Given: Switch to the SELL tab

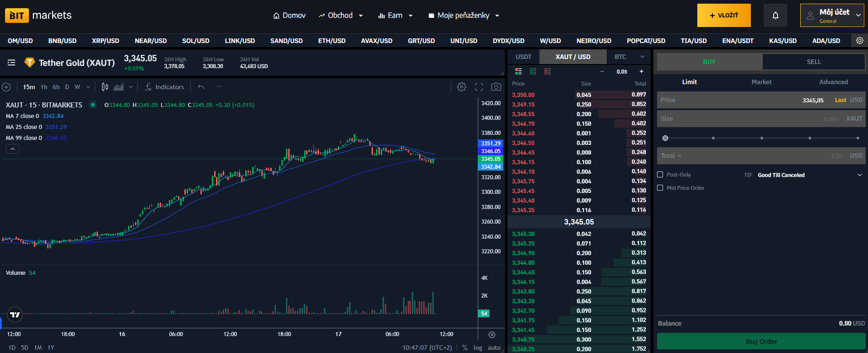Looking at the screenshot, I should point(814,62).
